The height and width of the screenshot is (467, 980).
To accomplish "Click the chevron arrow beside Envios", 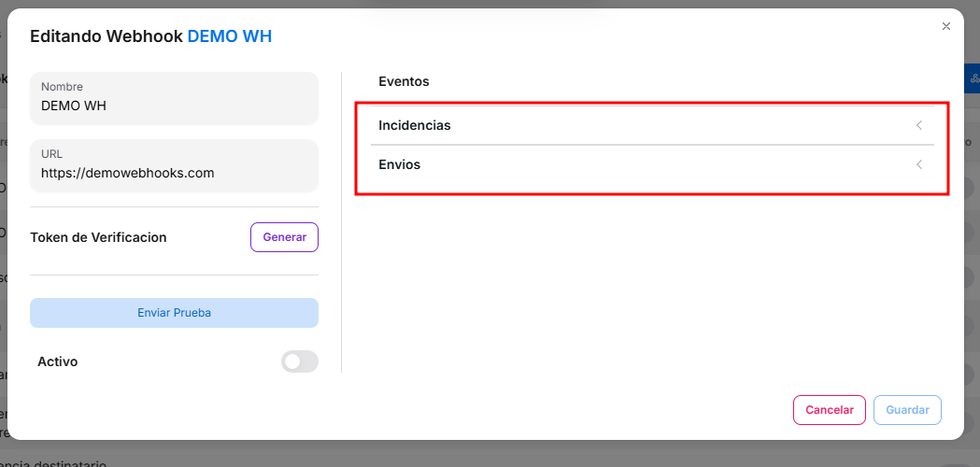I will (x=919, y=164).
